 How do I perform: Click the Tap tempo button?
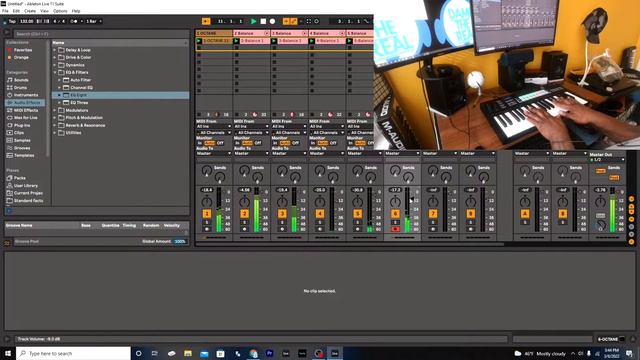[12, 21]
